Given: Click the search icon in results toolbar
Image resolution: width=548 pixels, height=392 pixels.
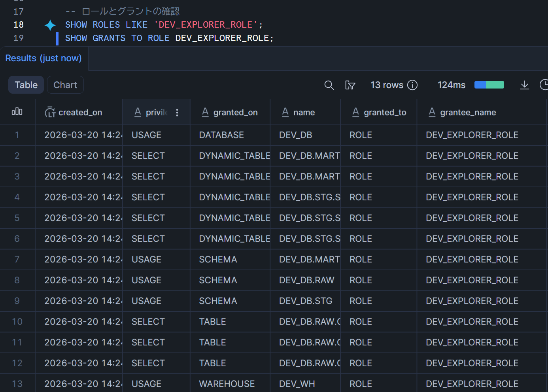Looking at the screenshot, I should coord(329,85).
